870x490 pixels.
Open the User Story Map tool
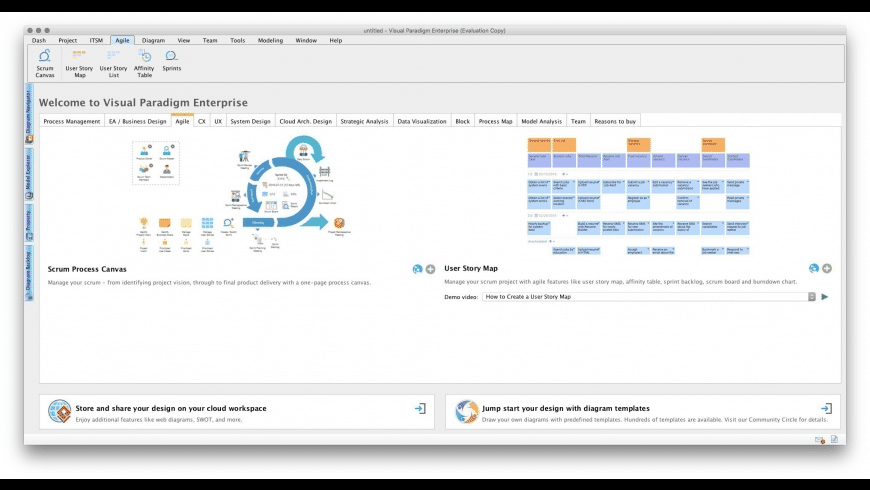click(x=79, y=63)
